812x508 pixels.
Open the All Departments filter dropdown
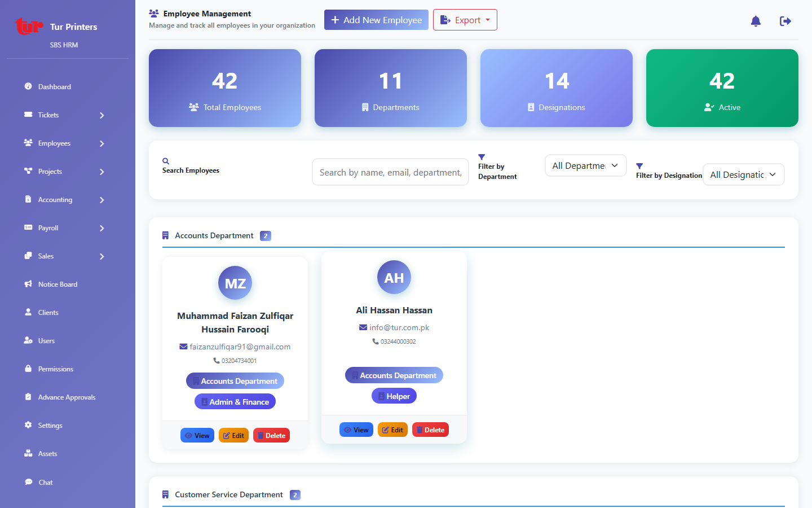tap(585, 165)
